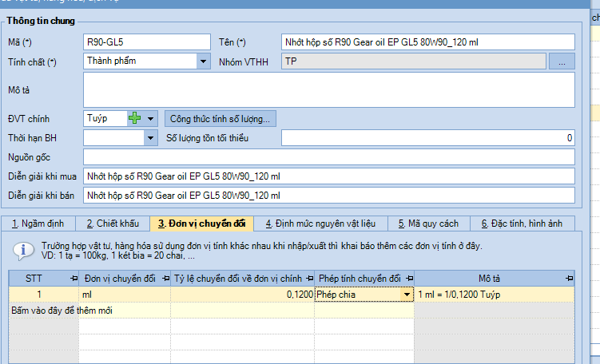Click the ellipsis button next to Nhóm VTHH
The height and width of the screenshot is (364, 600).
(x=562, y=61)
